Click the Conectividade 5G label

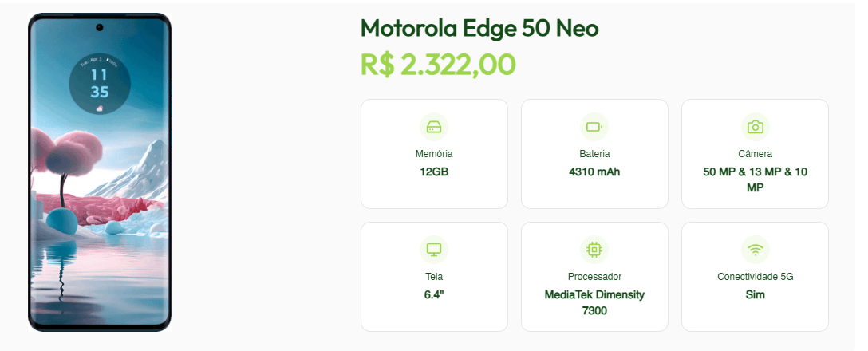(755, 277)
